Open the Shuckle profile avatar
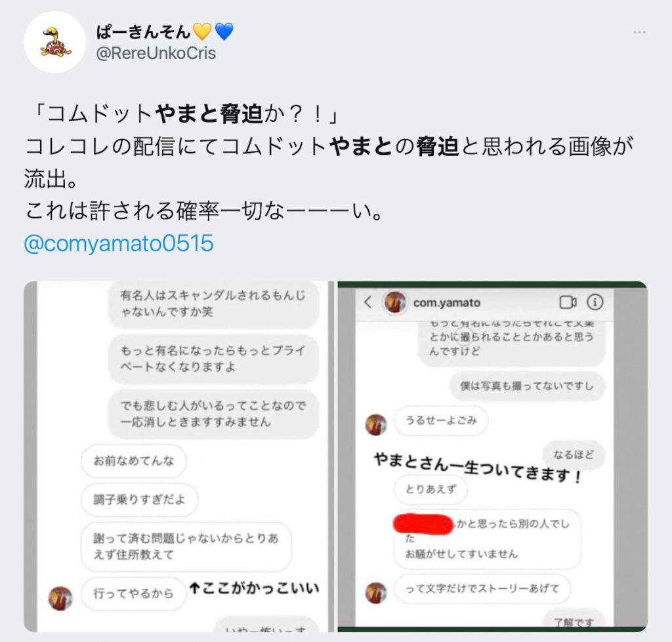 pyautogui.click(x=55, y=43)
